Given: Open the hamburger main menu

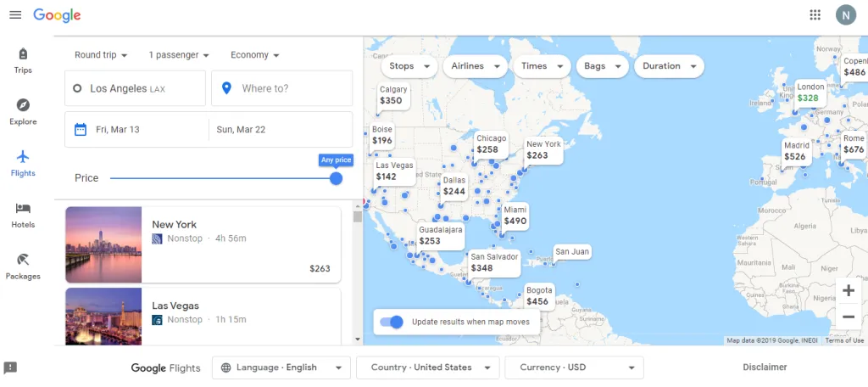Looking at the screenshot, I should tap(15, 15).
